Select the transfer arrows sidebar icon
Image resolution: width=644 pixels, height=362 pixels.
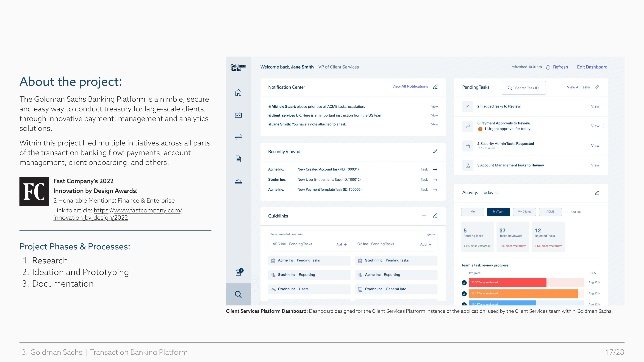tap(238, 137)
